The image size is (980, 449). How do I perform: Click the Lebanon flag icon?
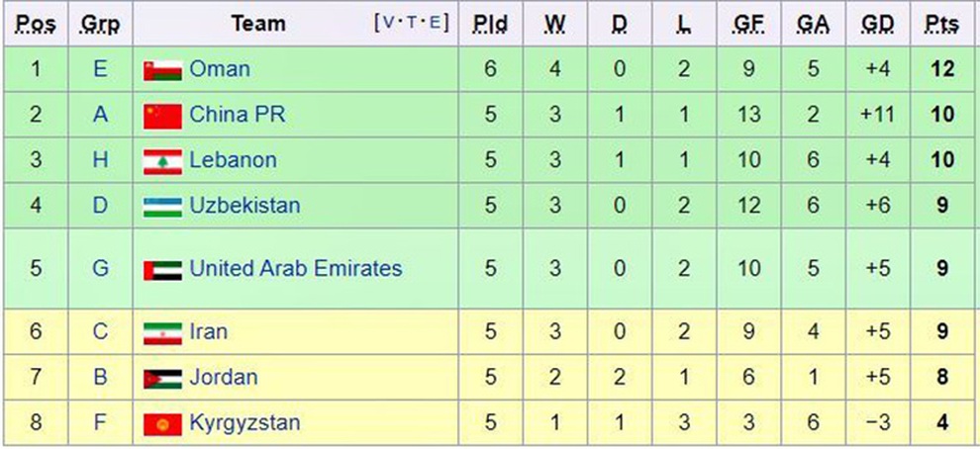click(x=162, y=161)
